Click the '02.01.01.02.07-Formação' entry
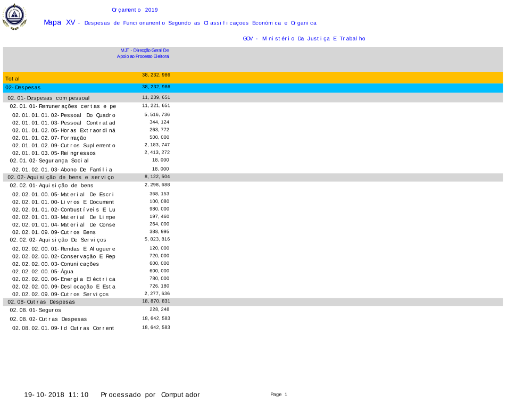The width and height of the screenshot is (532, 411). click(x=49, y=138)
